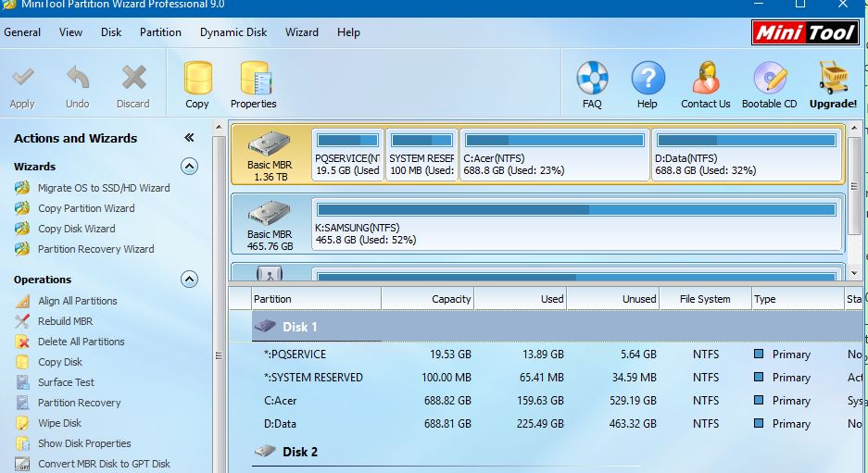868x473 pixels.
Task: Click the MiniTool logo
Action: 805,32
